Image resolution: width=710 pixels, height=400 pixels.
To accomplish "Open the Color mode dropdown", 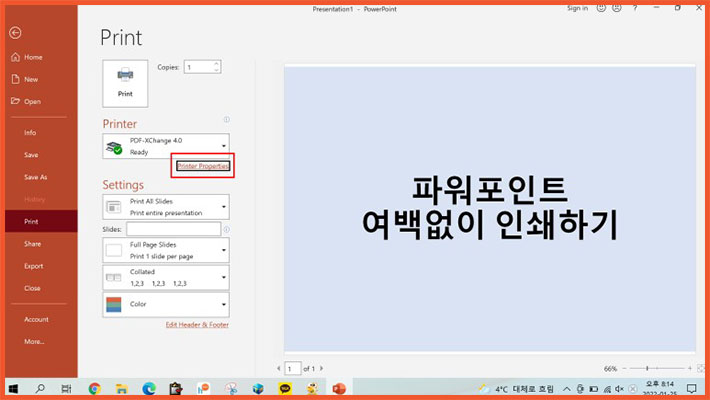I will tap(166, 304).
